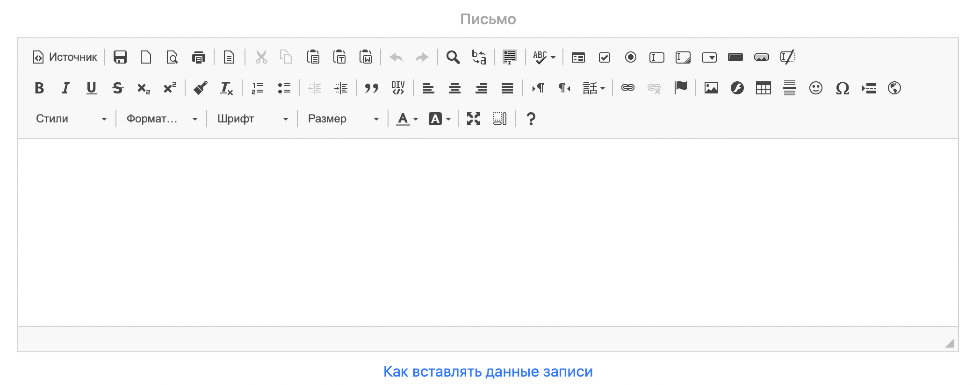The width and height of the screenshot is (980, 385).
Task: Insert an image via the Image icon
Action: tap(711, 88)
